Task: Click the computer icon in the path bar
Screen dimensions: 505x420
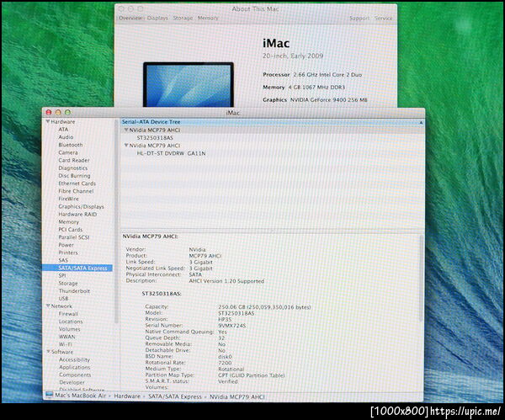Action: point(50,396)
